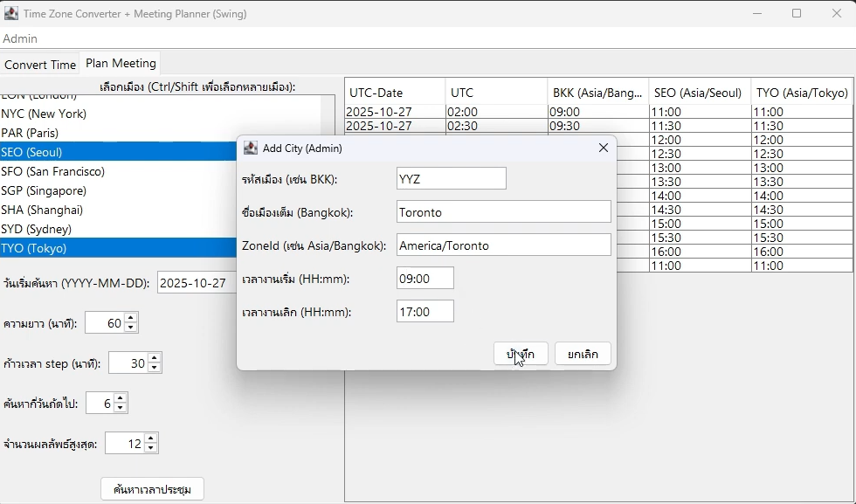Click the Cancel button in Add City dialog

tap(583, 354)
